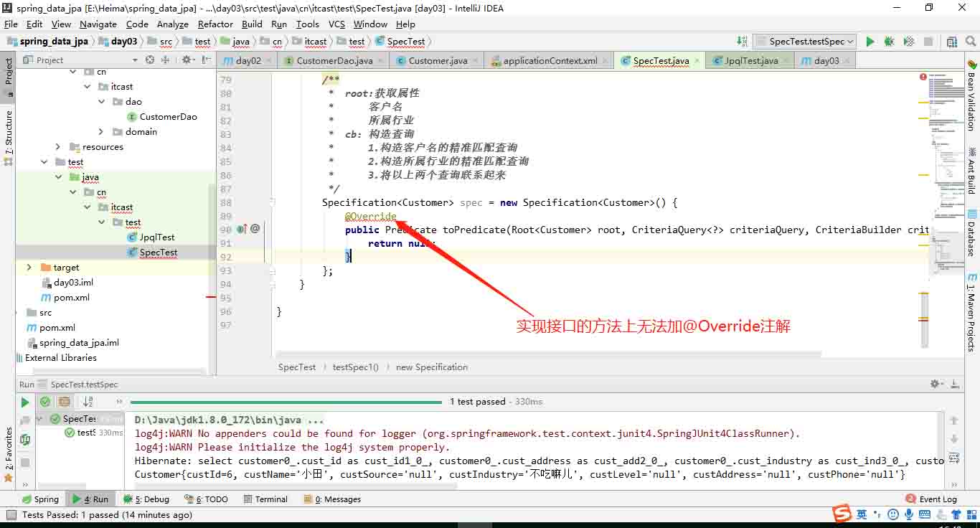Viewport: 980px width, 528px height.
Task: Open Project Structure from the toolbar
Action: point(952,42)
